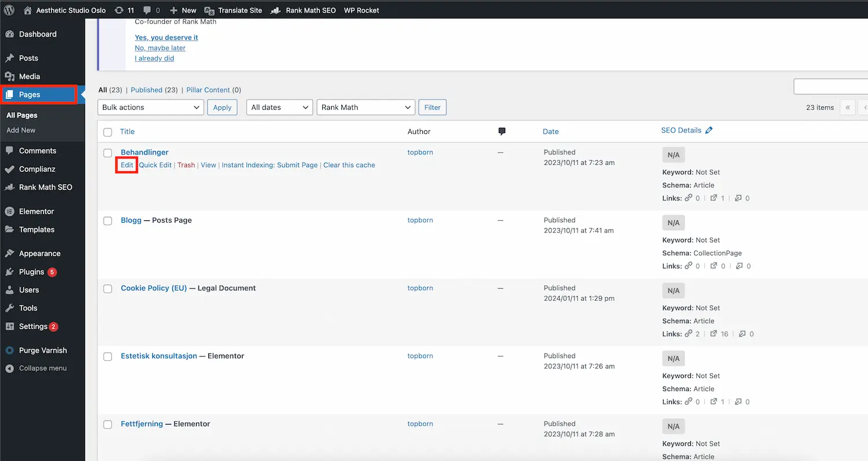This screenshot has height=461, width=868.
Task: Check the Fettfjerning row checkbox
Action: [108, 424]
